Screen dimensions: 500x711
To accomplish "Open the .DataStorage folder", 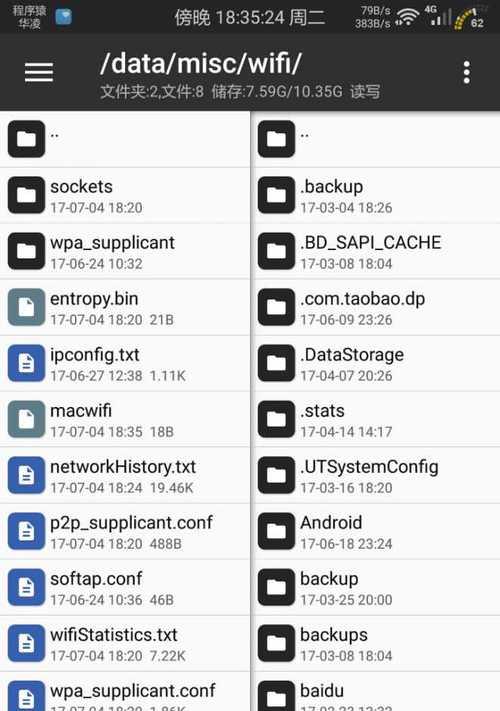I will pyautogui.click(x=376, y=363).
